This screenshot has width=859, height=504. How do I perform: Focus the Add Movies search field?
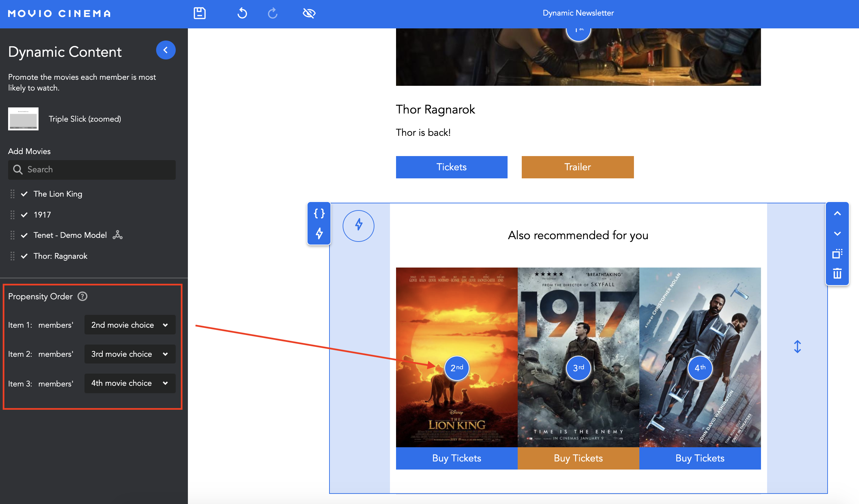pyautogui.click(x=92, y=170)
